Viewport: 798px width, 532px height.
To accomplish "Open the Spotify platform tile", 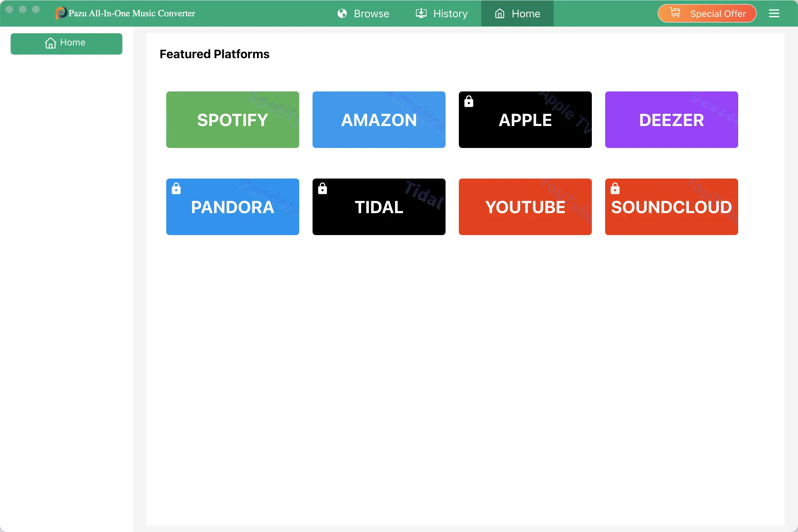I will (233, 120).
